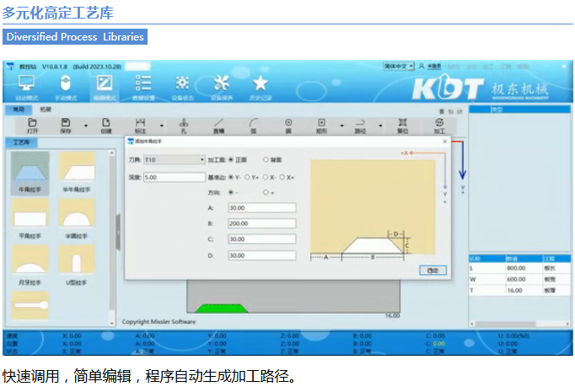Viewport: 575px width, 392px height.
Task: Switch to the 拓展 tab
Action: click(x=45, y=110)
